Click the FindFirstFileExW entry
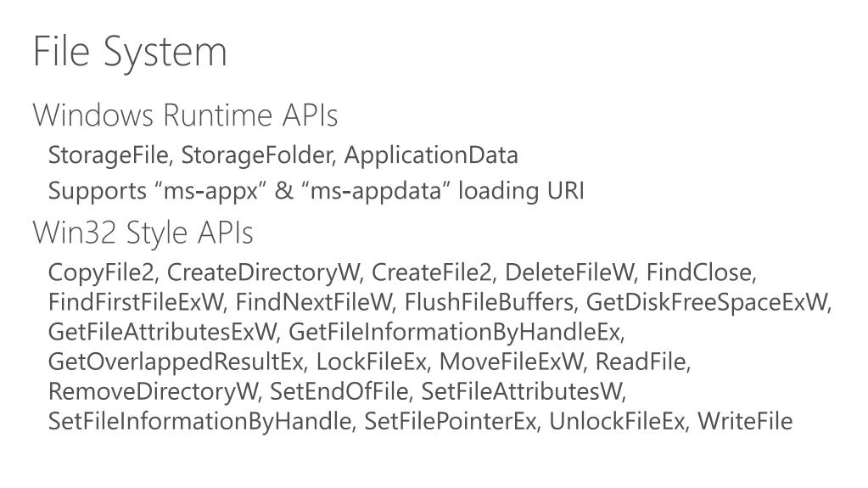This screenshot has height=488, width=868. (137, 302)
